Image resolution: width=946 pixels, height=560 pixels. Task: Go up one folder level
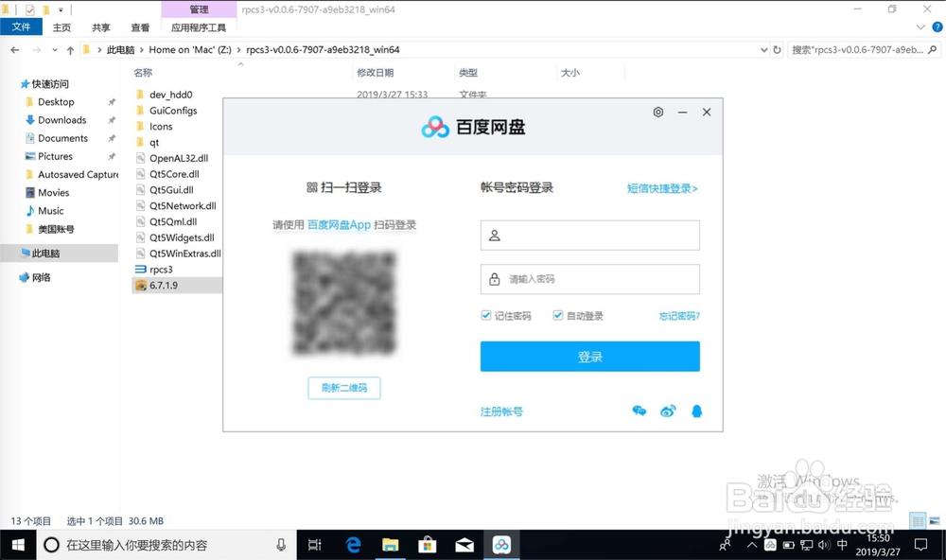click(x=71, y=50)
